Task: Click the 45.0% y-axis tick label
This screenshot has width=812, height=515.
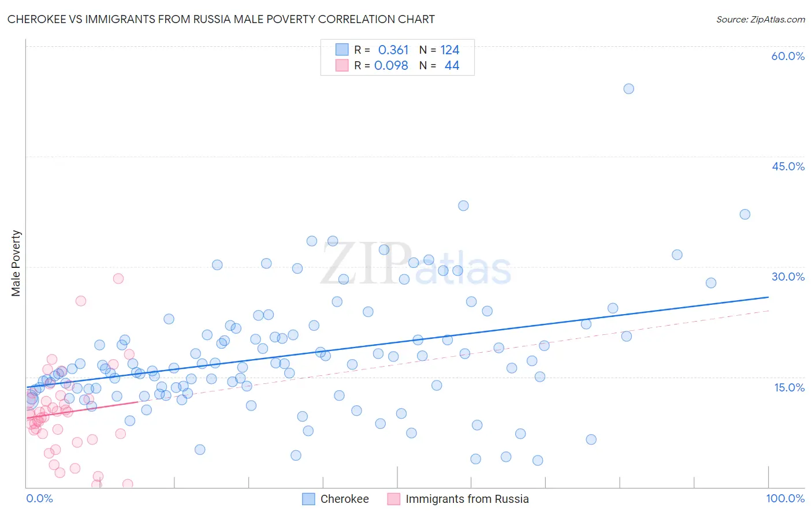Action: [788, 166]
